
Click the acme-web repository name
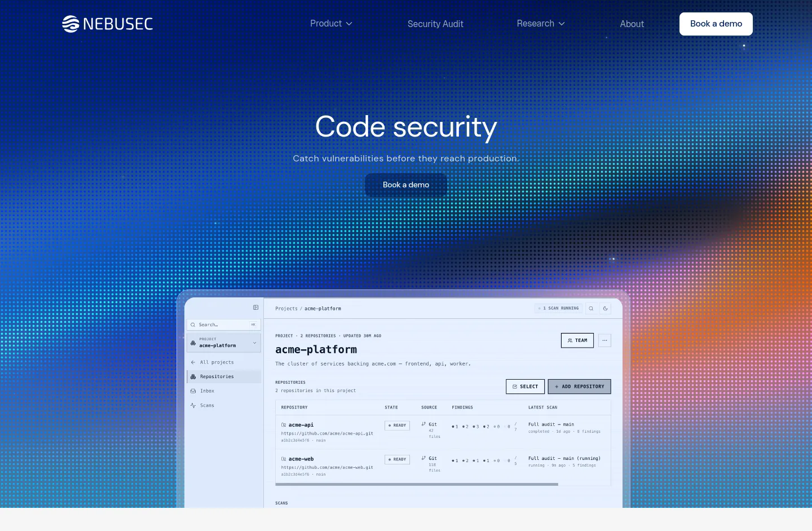[301, 459]
